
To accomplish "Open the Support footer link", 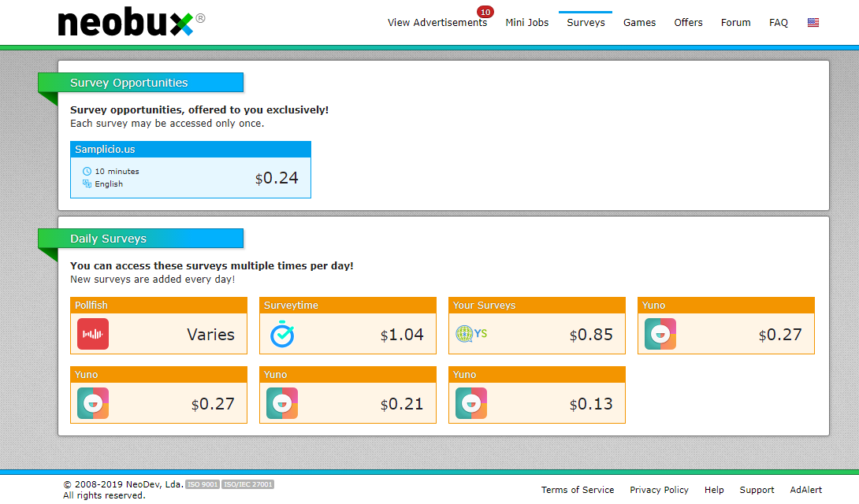I will (757, 490).
